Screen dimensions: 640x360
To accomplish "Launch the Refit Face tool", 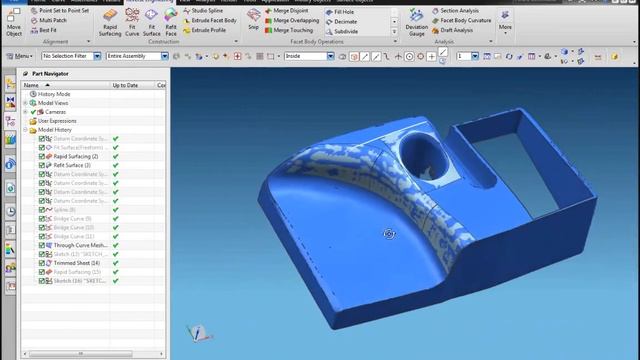I will click(171, 23).
